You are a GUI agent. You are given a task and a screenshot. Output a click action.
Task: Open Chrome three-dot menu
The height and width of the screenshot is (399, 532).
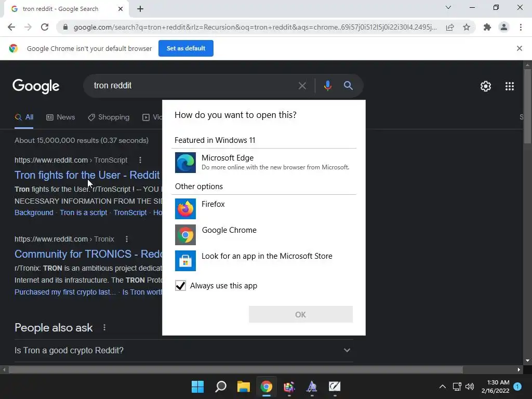[521, 27]
